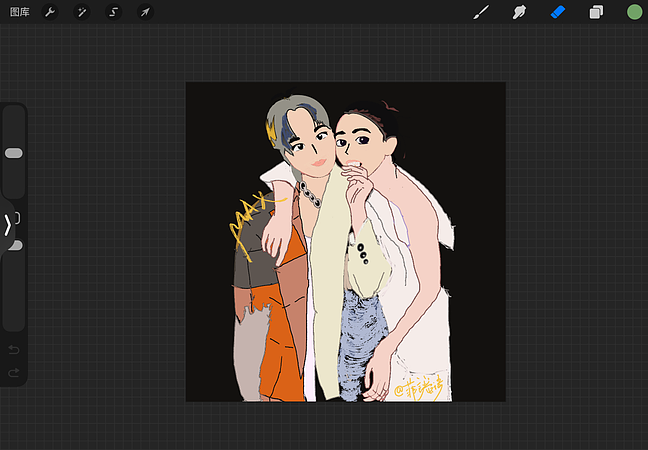Click the redo arrow in sidebar
The image size is (648, 450).
pyautogui.click(x=14, y=373)
